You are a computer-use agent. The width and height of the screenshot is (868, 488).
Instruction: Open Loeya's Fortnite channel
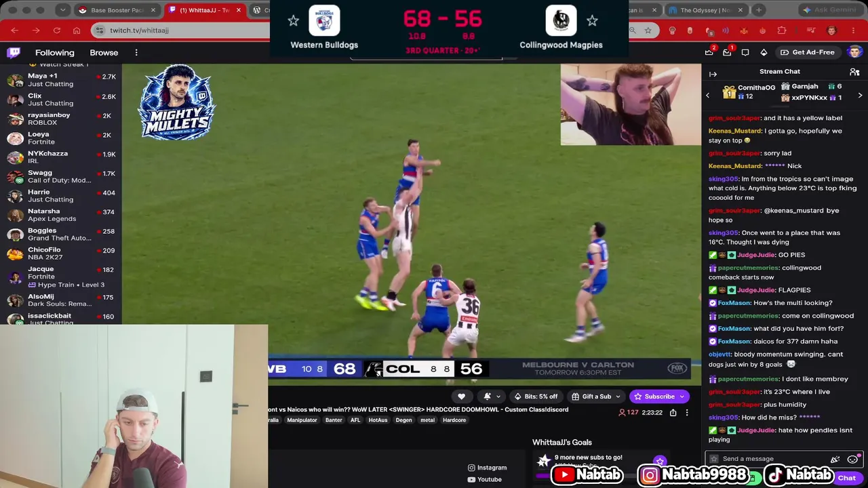tap(61, 138)
